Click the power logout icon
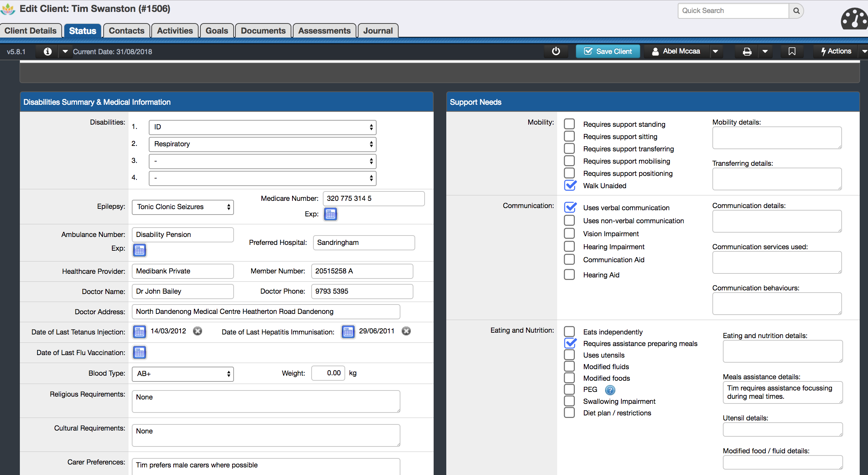The height and width of the screenshot is (475, 868). (556, 51)
